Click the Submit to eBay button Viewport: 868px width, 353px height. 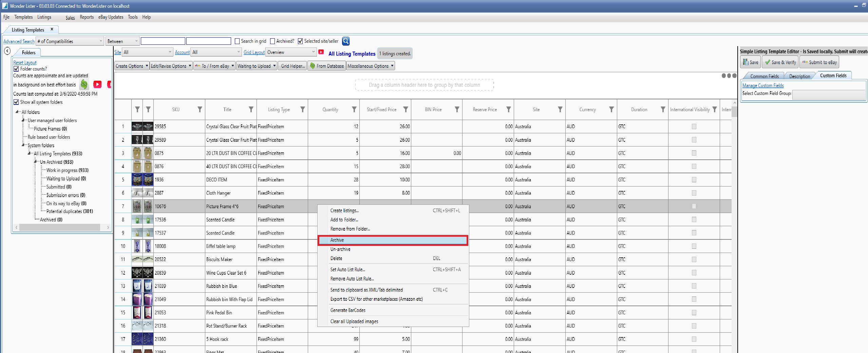click(819, 62)
